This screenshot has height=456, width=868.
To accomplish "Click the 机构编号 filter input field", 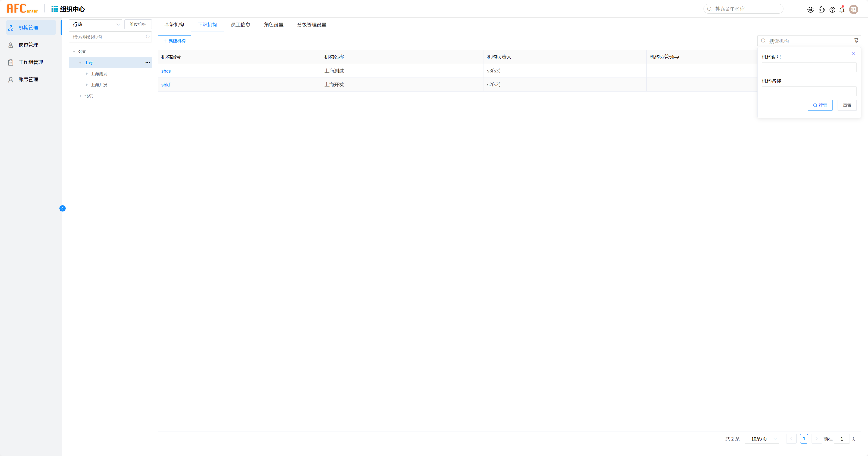I will [x=809, y=67].
